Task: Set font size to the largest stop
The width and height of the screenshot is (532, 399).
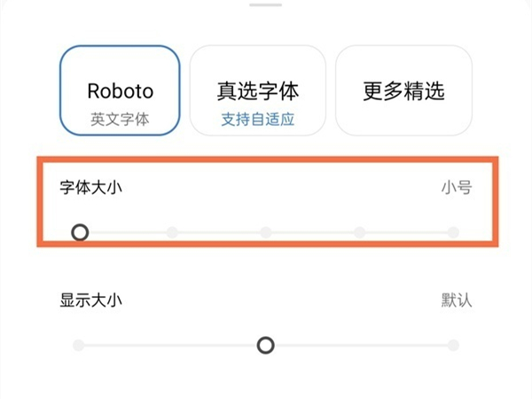Action: point(453,232)
